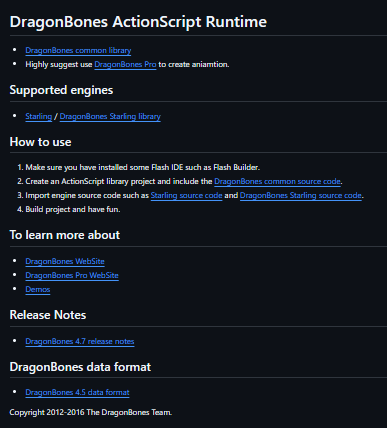387x428 pixels.
Task: Open the Starling engine link
Action: pos(39,116)
